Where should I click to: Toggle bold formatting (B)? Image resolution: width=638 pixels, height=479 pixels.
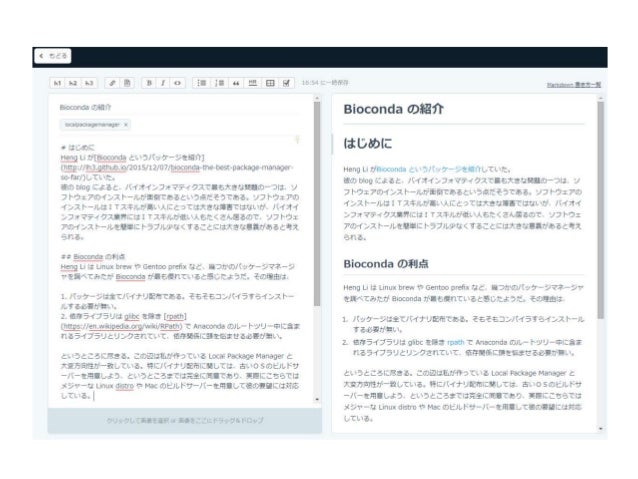tap(149, 83)
